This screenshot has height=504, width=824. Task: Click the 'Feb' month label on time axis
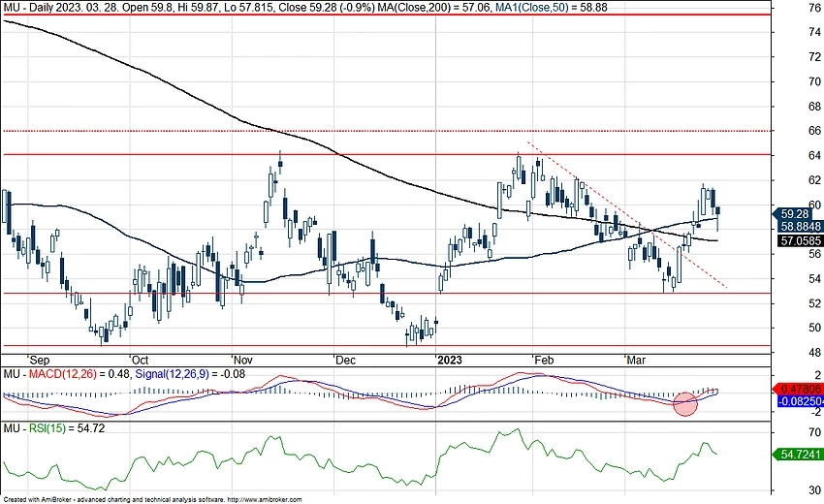[x=544, y=360]
